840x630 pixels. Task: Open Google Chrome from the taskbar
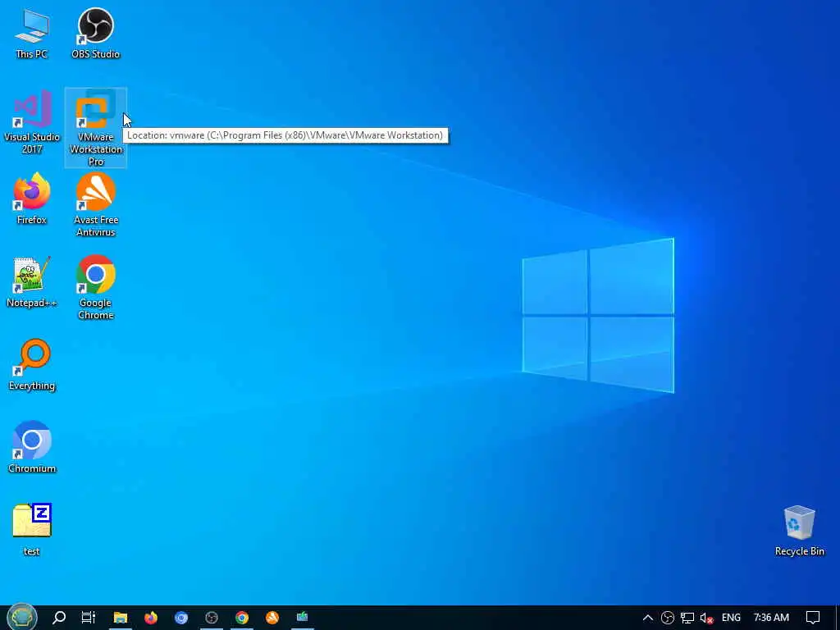point(242,618)
